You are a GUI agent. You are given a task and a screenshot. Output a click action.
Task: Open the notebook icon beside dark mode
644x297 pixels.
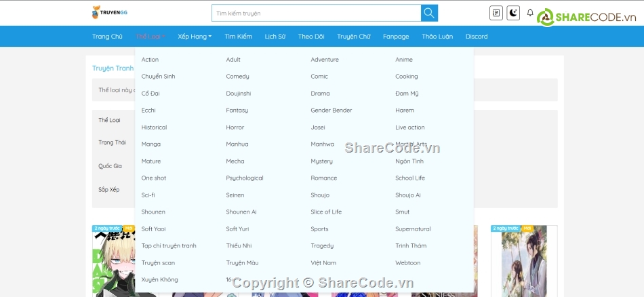tap(496, 13)
